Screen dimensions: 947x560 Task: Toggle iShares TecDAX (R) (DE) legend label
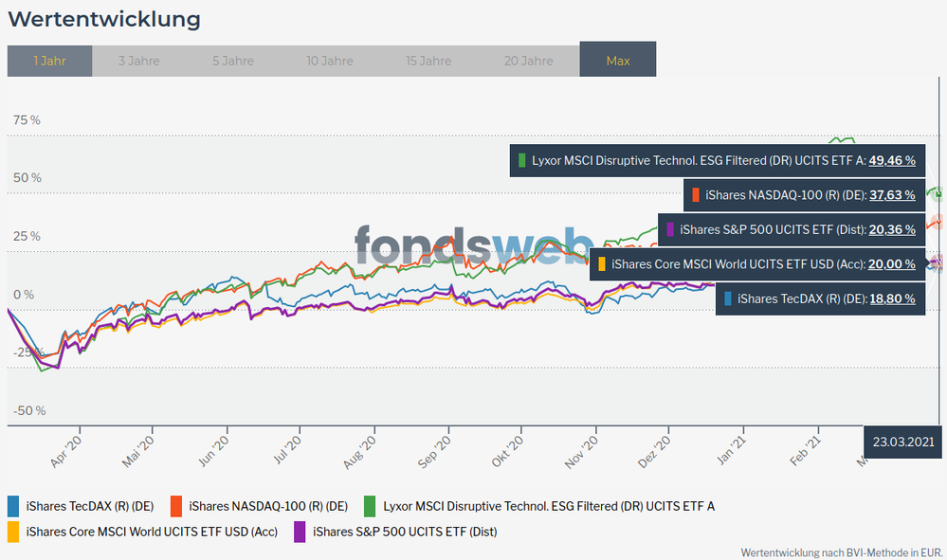pos(93,506)
